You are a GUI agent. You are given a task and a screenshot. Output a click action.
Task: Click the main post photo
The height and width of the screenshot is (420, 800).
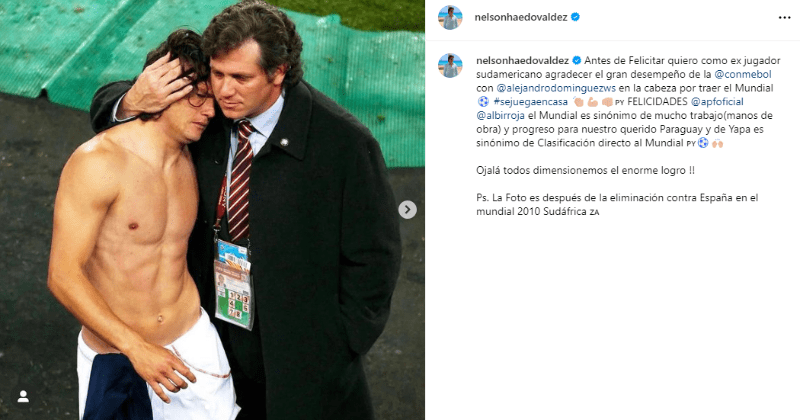212,210
